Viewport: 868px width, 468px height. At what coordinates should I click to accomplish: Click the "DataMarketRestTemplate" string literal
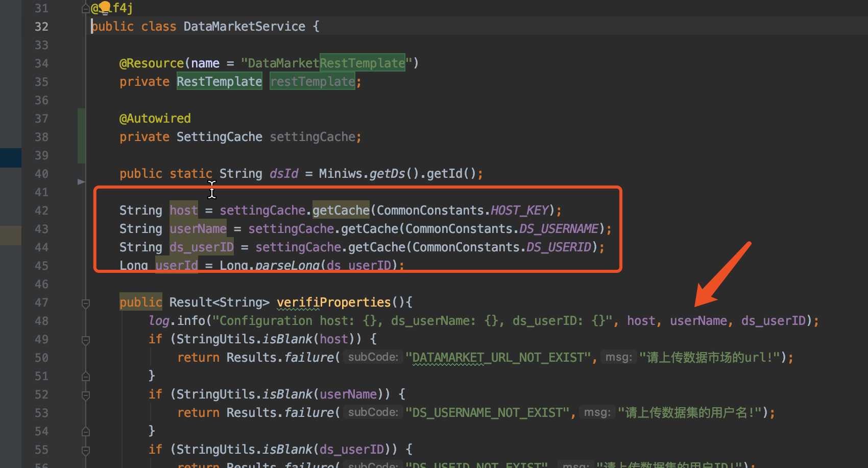pyautogui.click(x=326, y=63)
